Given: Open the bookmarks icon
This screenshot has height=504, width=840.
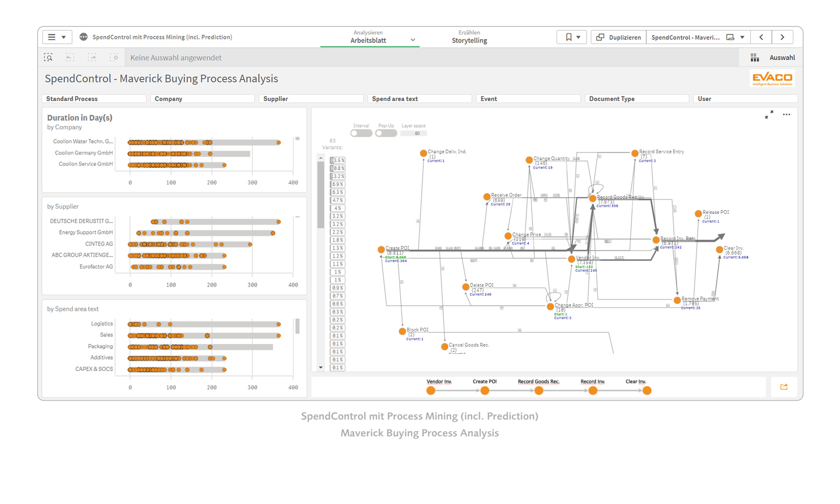Looking at the screenshot, I should pos(568,37).
